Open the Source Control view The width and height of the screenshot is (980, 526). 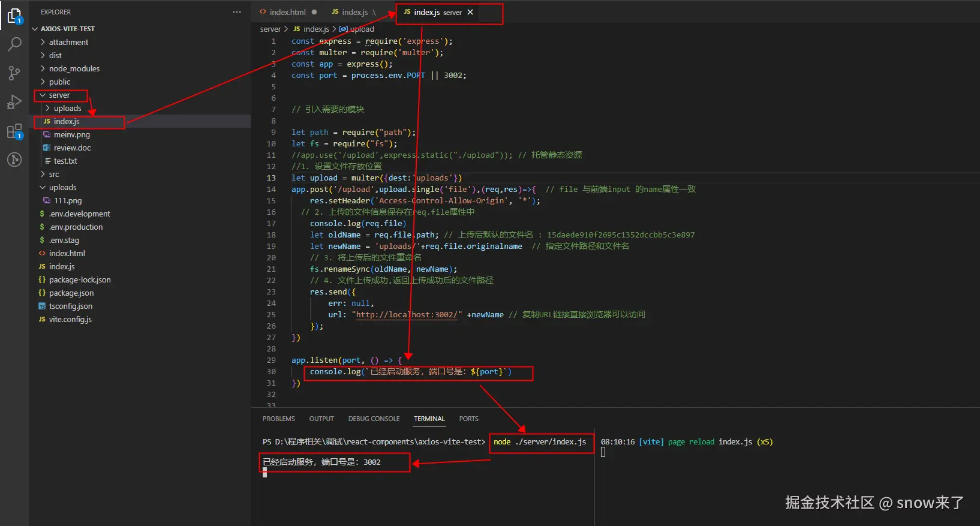14,73
